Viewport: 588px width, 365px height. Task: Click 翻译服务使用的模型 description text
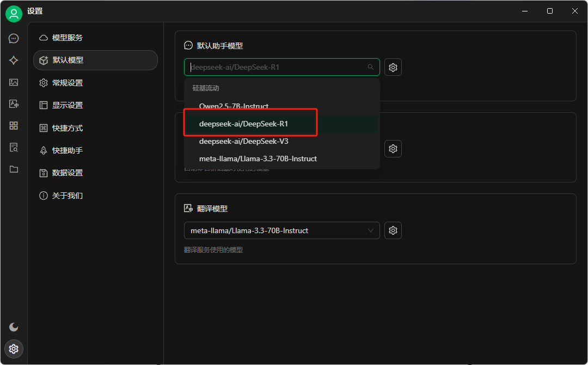tap(213, 250)
